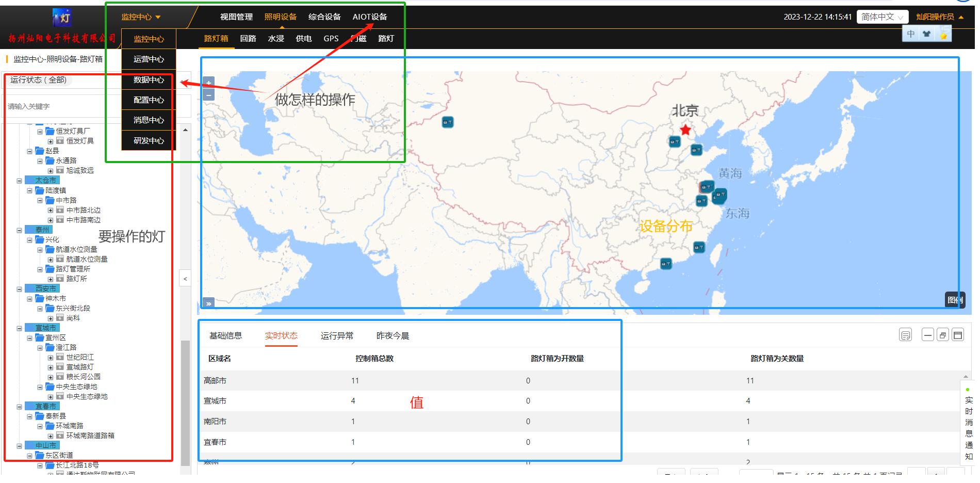This screenshot has height=483, width=980.
Task: Switch to the 运行异常 tab
Action: [337, 336]
